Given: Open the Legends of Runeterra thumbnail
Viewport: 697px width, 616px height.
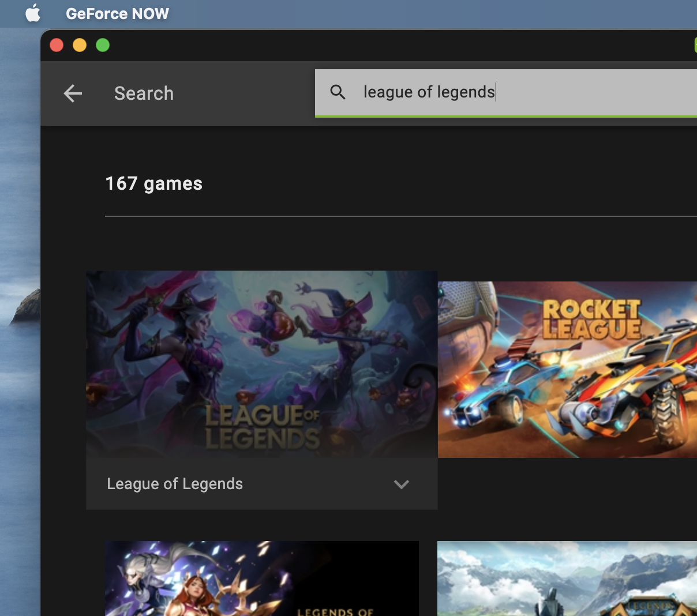Looking at the screenshot, I should (262, 579).
